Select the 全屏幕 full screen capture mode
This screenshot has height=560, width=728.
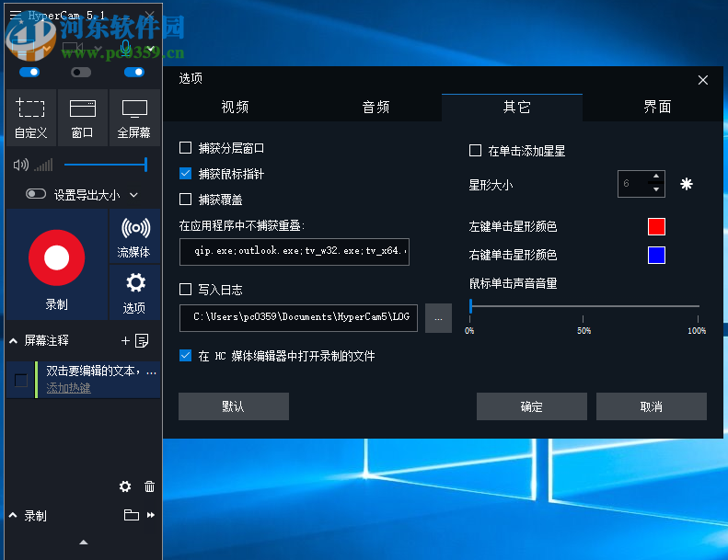(x=134, y=118)
